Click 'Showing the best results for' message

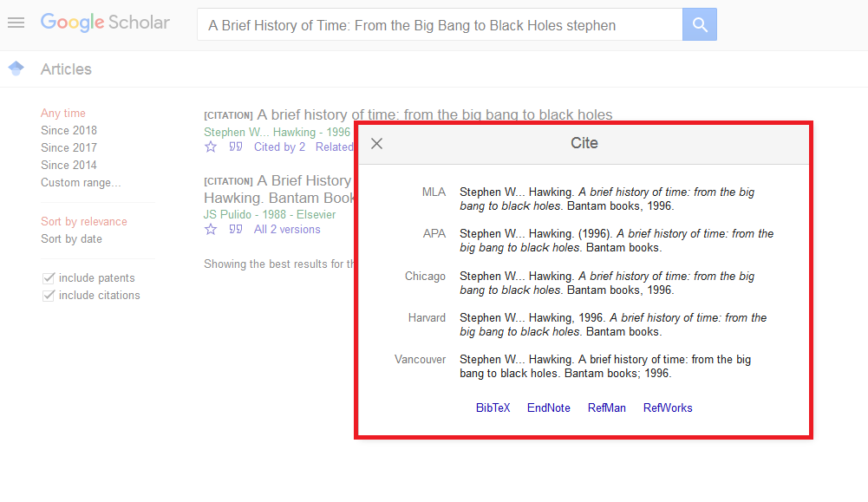[x=278, y=264]
